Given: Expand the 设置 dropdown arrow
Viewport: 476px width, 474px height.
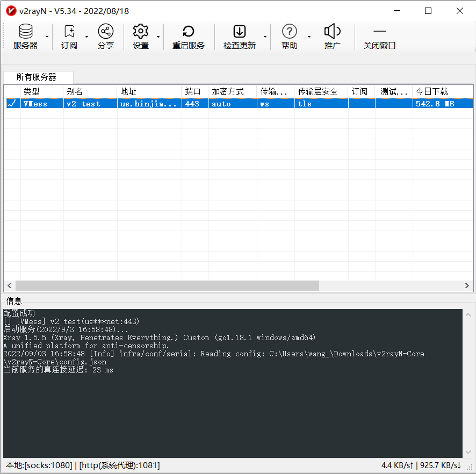Looking at the screenshot, I should tap(158, 37).
